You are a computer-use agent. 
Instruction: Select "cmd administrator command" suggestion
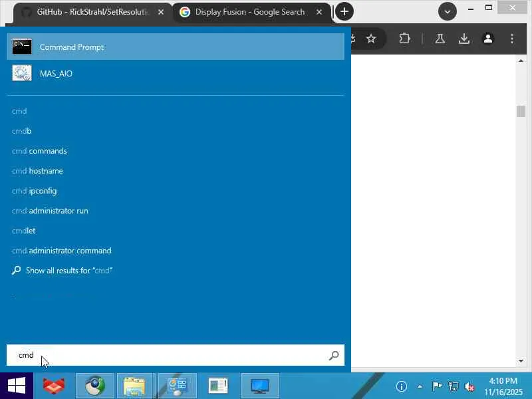tap(61, 251)
